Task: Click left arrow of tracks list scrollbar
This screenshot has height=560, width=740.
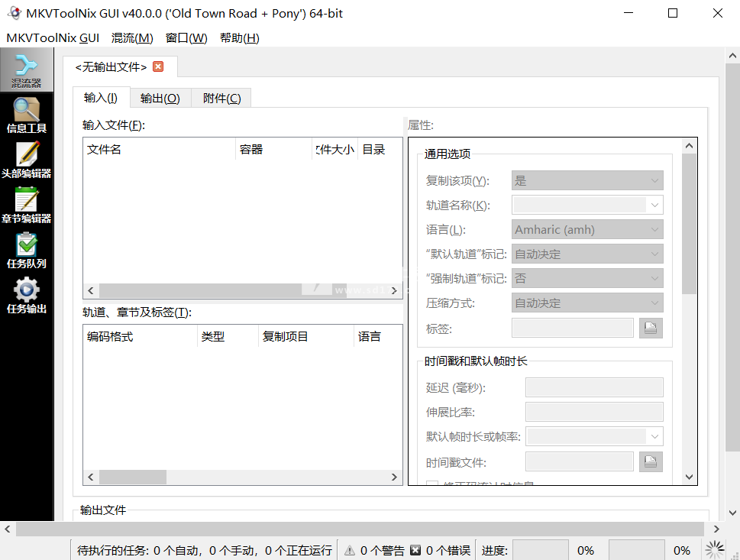Action: coord(91,477)
